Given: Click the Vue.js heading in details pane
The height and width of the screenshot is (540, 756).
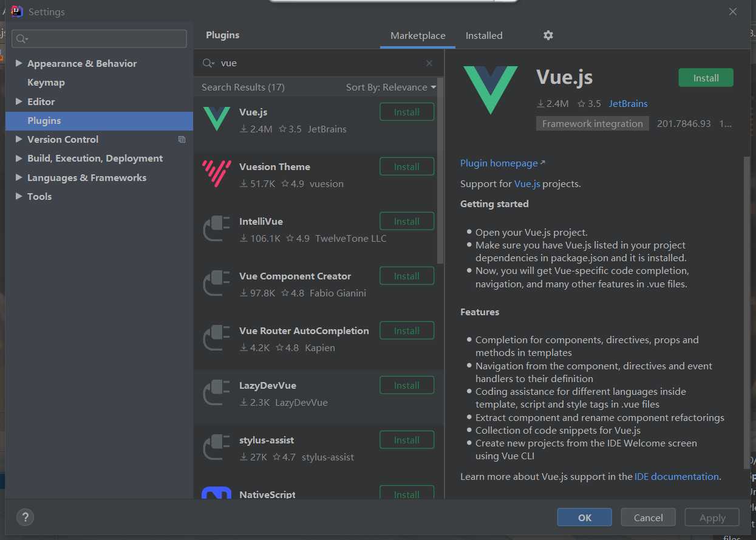Looking at the screenshot, I should click(x=565, y=77).
